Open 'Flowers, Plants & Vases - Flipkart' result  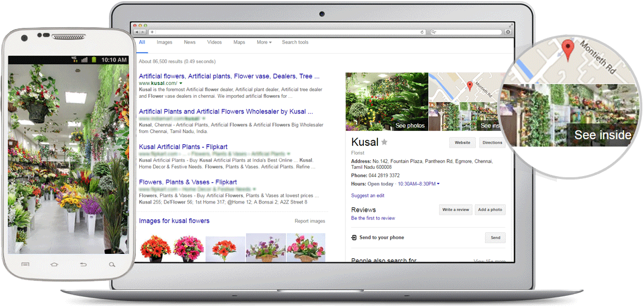pyautogui.click(x=188, y=182)
